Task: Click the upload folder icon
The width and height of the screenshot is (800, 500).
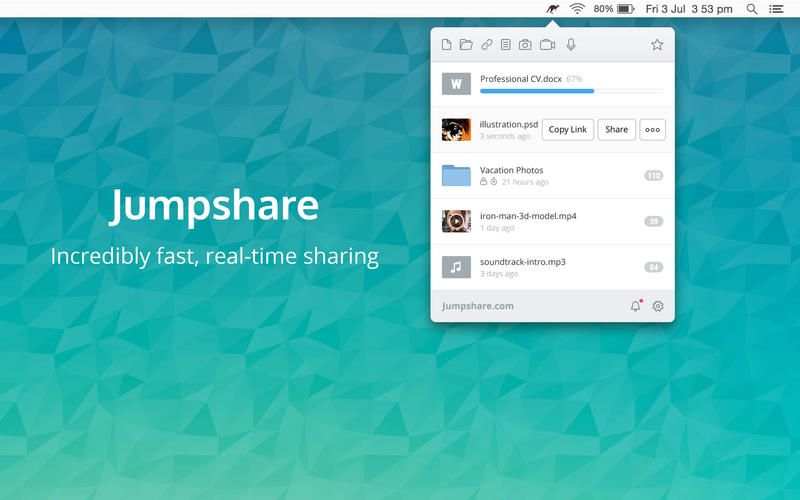Action: [x=466, y=44]
